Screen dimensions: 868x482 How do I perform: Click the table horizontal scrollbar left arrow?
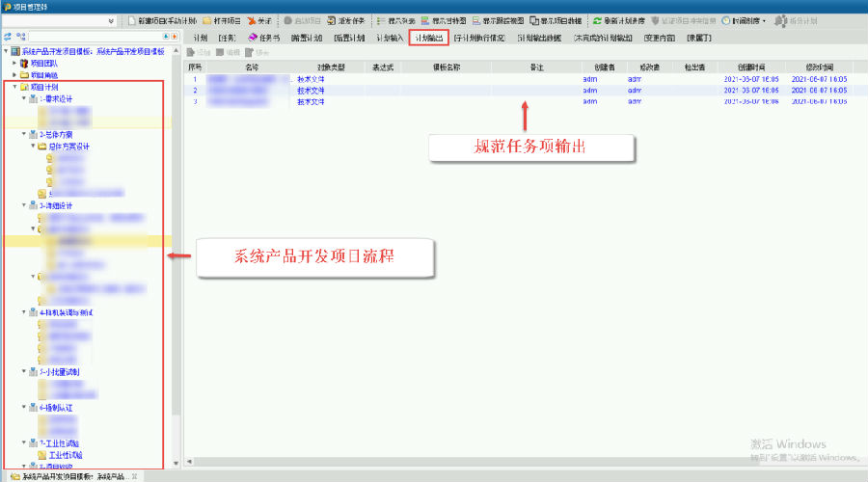pyautogui.click(x=189, y=462)
